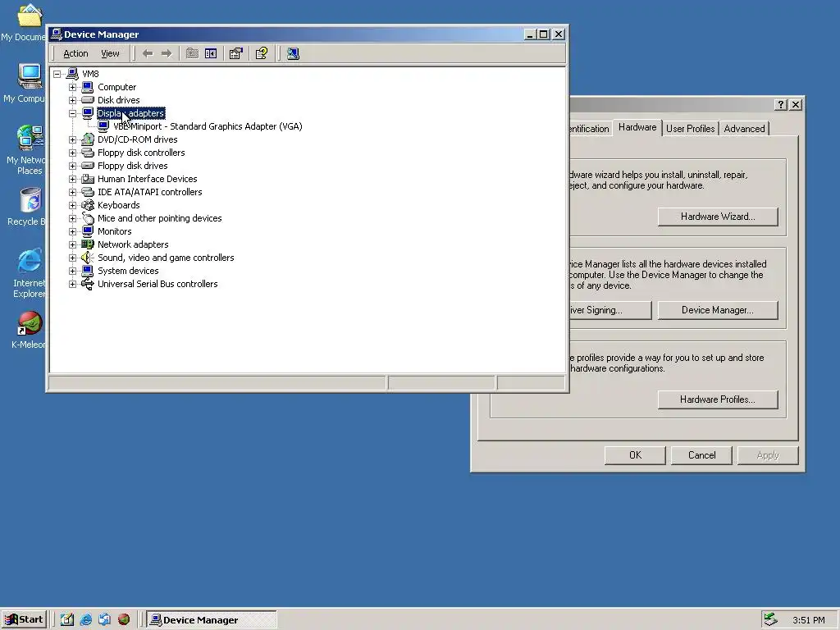Click the Device Manager taskbar button
This screenshot has height=630, width=840.
(212, 620)
